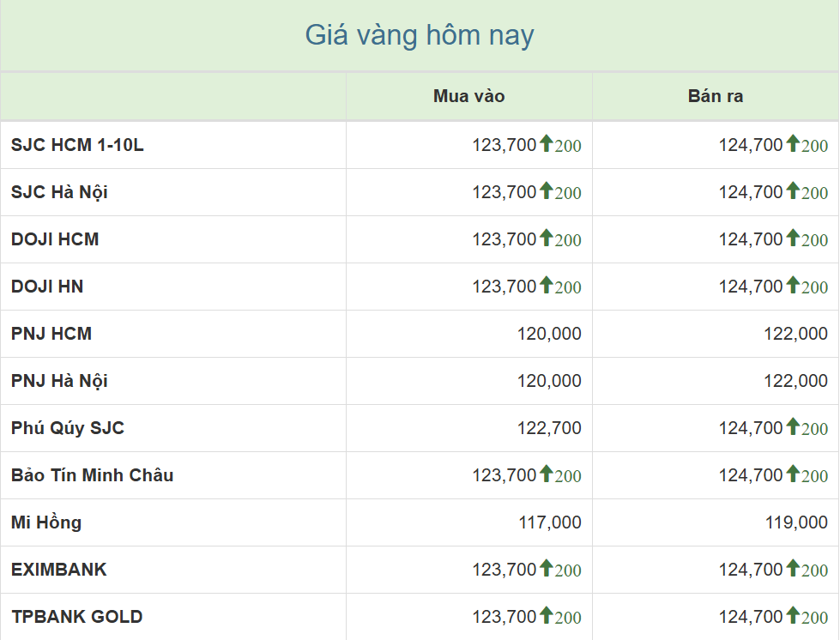Click the 120,000 buying price for PNJ HCM
840x640 pixels.
click(x=549, y=334)
